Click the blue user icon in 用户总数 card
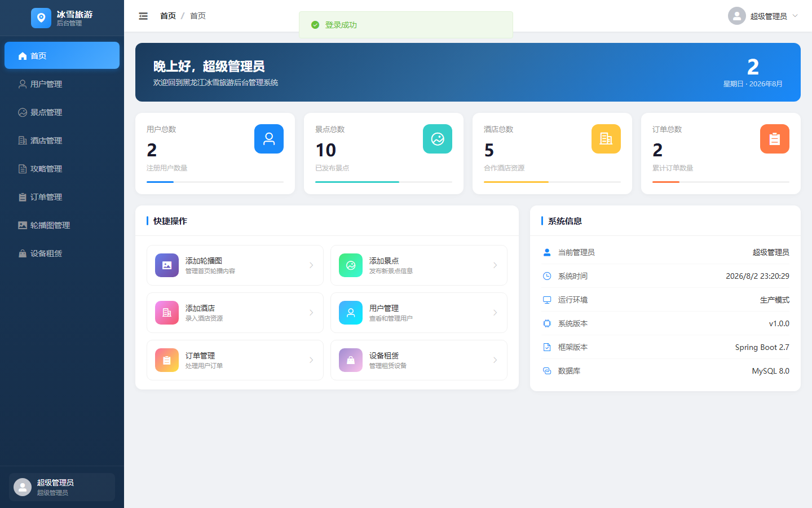Viewport: 812px width, 508px height. tap(269, 139)
